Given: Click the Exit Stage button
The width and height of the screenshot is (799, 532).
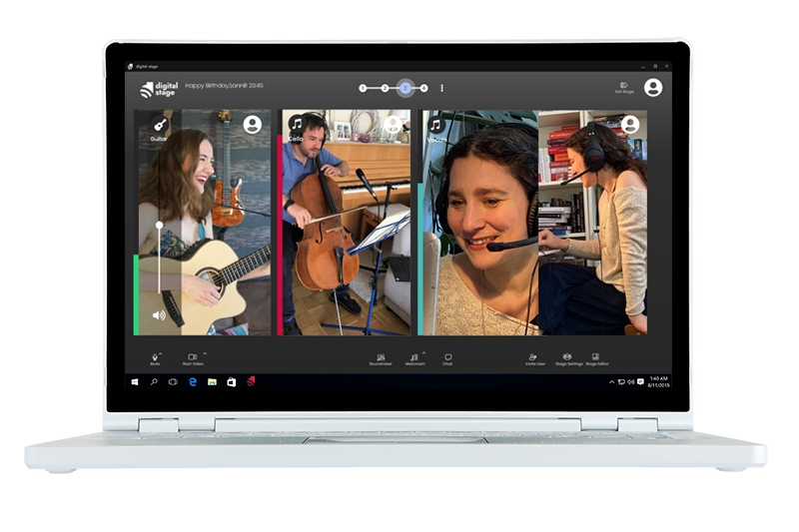Looking at the screenshot, I should click(x=623, y=87).
